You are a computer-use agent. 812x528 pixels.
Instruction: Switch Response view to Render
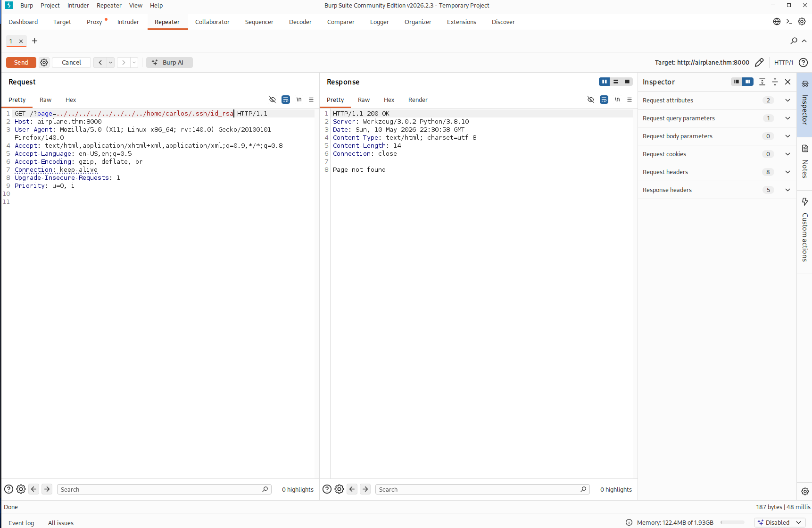pos(418,100)
